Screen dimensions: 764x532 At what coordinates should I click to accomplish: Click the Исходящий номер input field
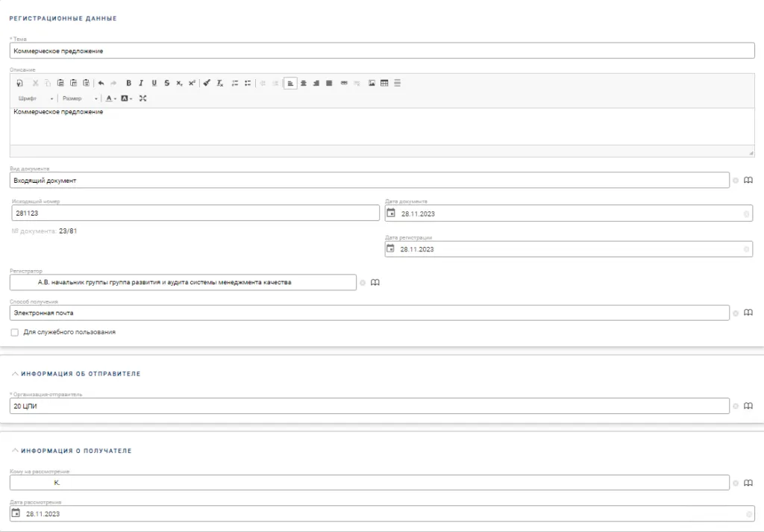[195, 213]
